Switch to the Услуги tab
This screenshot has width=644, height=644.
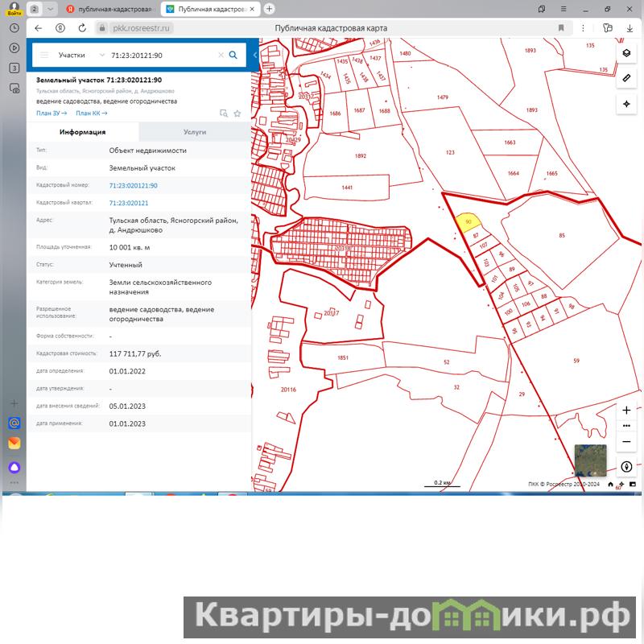(x=194, y=132)
